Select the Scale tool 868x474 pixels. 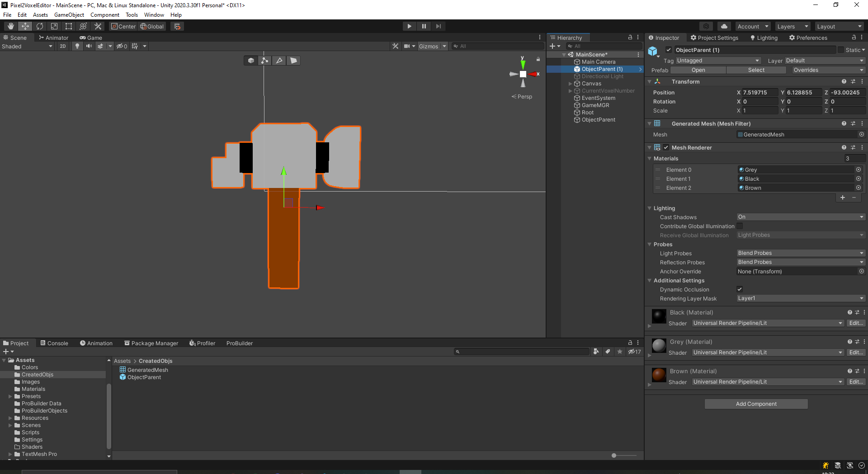tap(54, 26)
